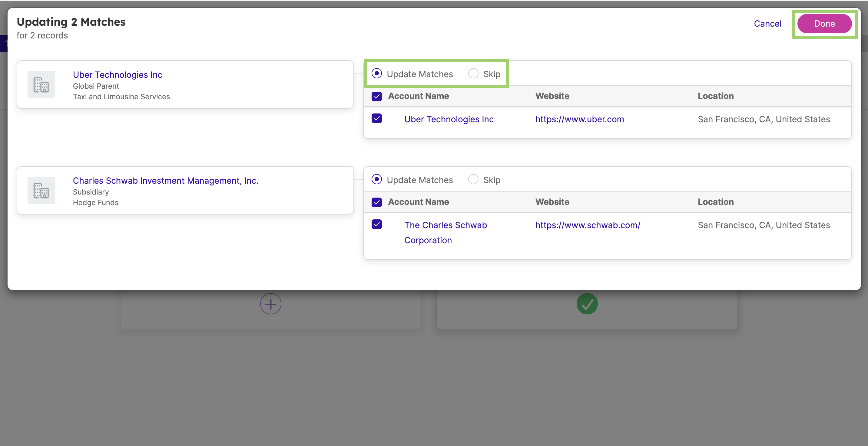Click 'Taxi and Limousine Services' text

tap(121, 97)
